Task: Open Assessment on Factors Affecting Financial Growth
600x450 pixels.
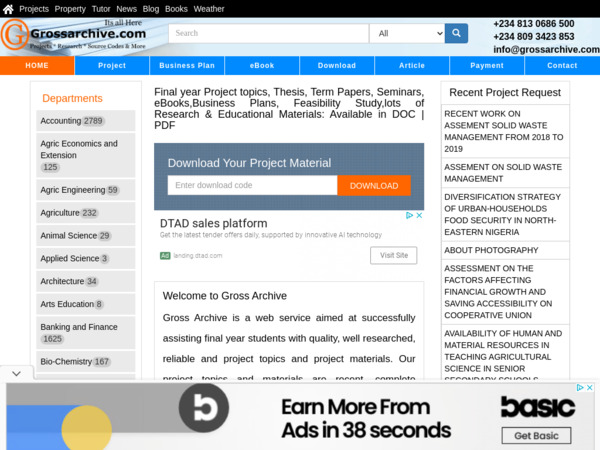Action: click(x=505, y=292)
